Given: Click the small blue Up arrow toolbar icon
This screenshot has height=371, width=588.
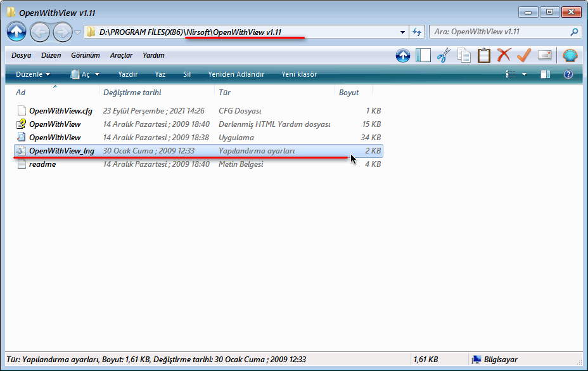Looking at the screenshot, I should coord(403,56).
